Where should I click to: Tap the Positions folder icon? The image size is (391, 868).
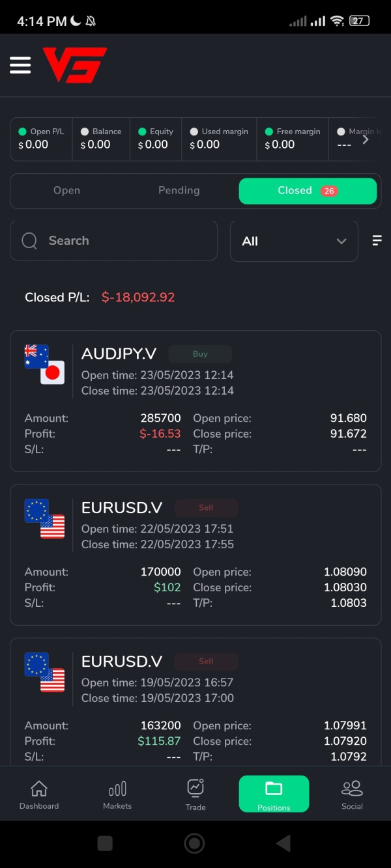point(274,789)
